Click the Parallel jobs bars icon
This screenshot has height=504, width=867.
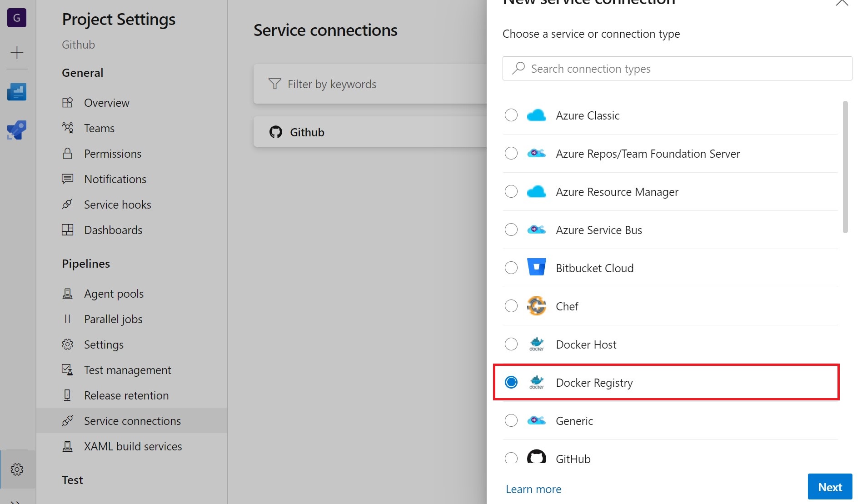(67, 319)
